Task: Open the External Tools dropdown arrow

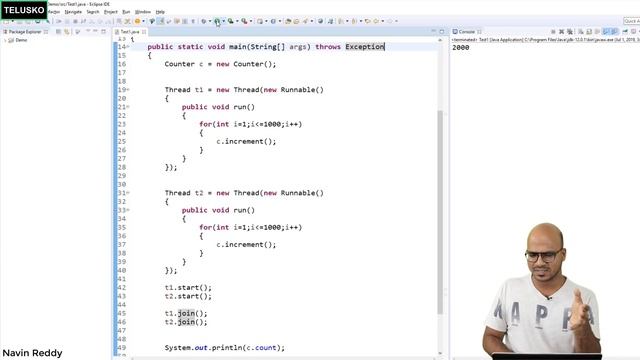Action: [x=251, y=21]
